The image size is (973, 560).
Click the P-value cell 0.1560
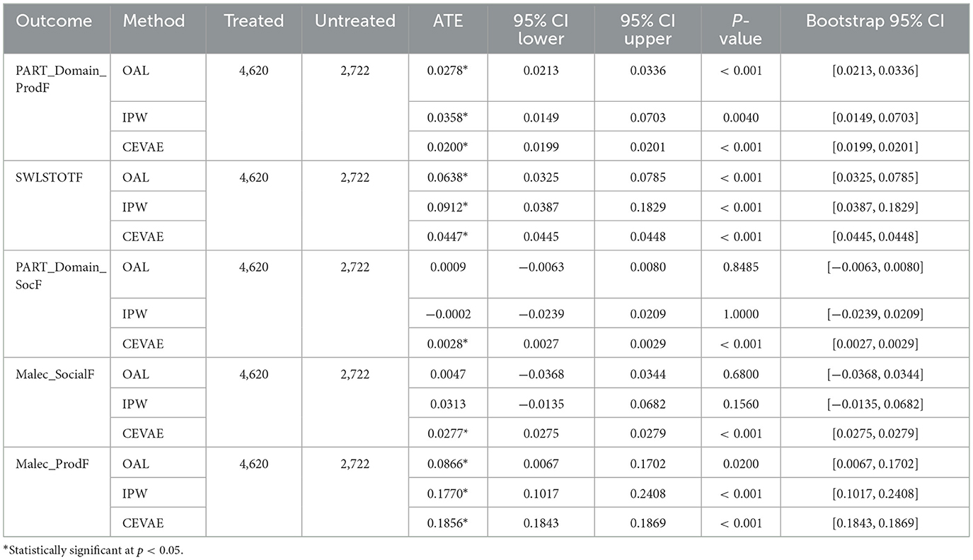[741, 404]
